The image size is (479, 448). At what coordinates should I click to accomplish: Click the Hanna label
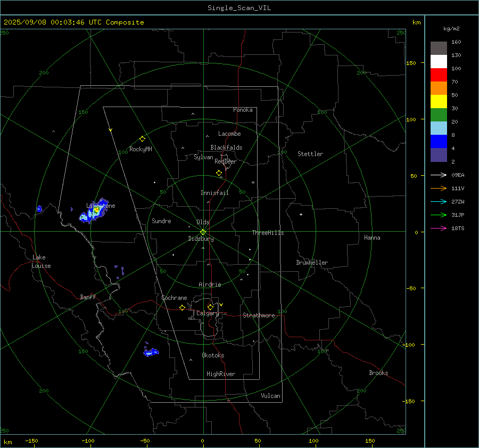tap(372, 238)
